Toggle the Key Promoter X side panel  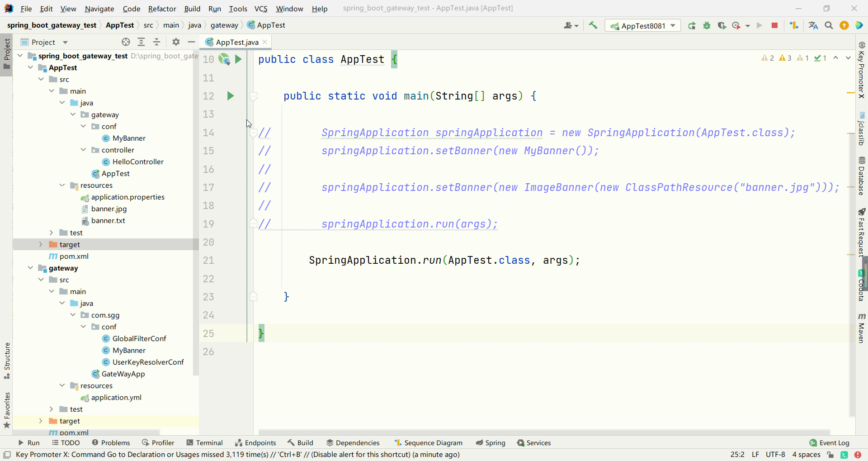[x=862, y=70]
